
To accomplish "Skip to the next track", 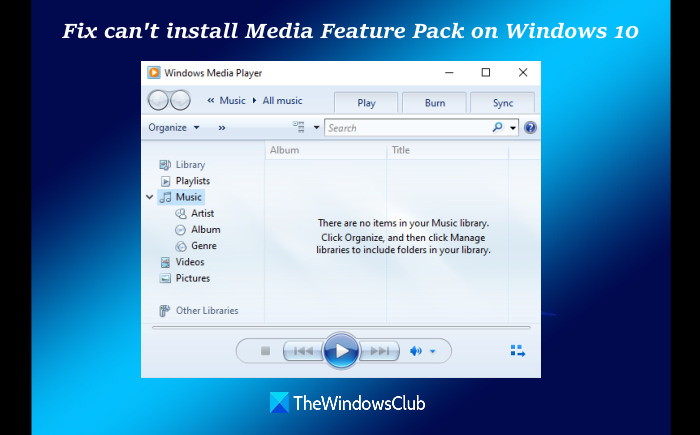I will (x=379, y=351).
